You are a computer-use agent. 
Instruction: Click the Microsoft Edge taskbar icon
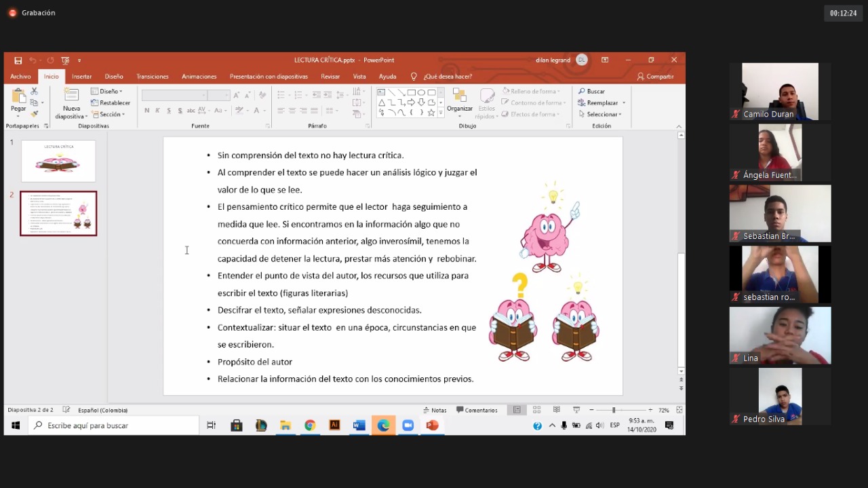coord(383,426)
